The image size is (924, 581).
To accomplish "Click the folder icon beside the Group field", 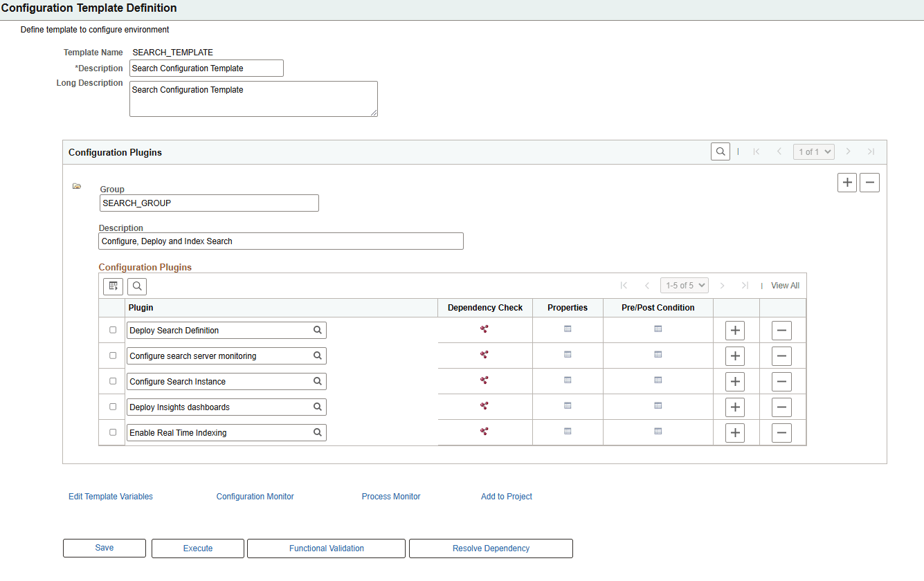I will [x=77, y=185].
